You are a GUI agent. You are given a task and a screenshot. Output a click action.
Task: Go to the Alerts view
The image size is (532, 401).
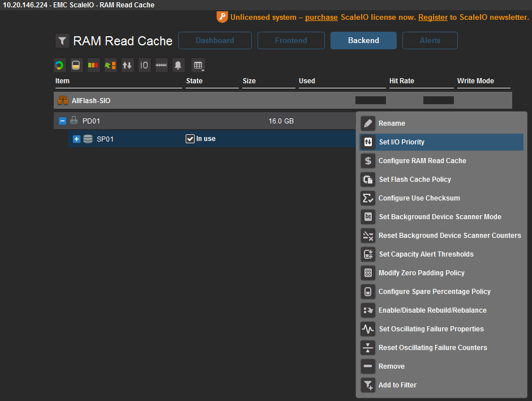click(x=430, y=40)
